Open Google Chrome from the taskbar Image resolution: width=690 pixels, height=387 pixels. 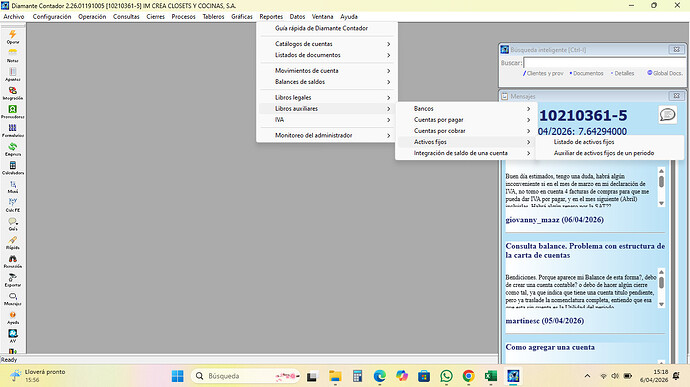point(468,376)
